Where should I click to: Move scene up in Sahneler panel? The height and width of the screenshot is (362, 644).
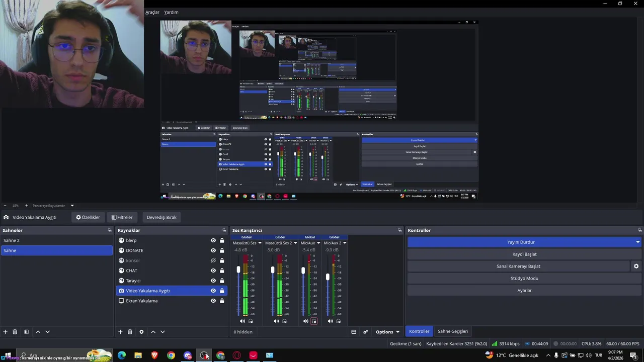point(38,332)
